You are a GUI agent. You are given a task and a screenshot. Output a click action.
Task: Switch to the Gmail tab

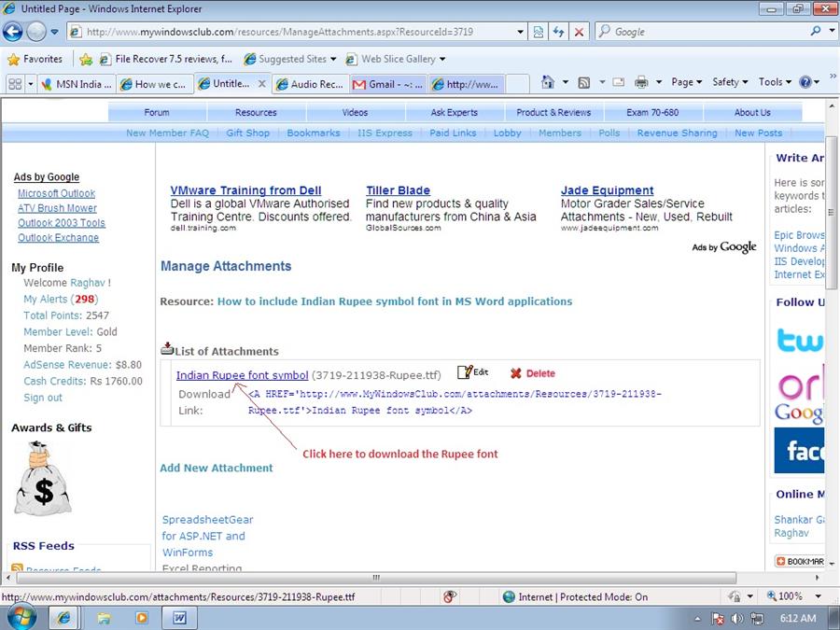tap(388, 84)
